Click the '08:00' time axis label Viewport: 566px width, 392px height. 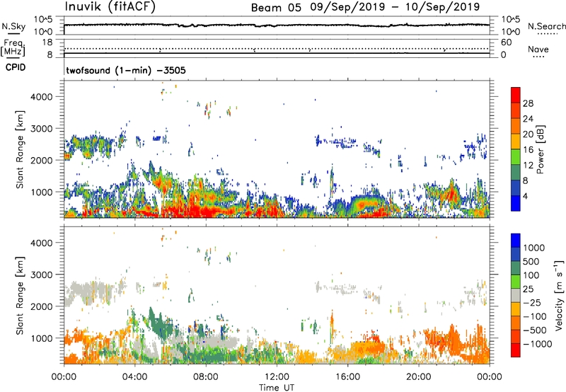click(x=206, y=377)
